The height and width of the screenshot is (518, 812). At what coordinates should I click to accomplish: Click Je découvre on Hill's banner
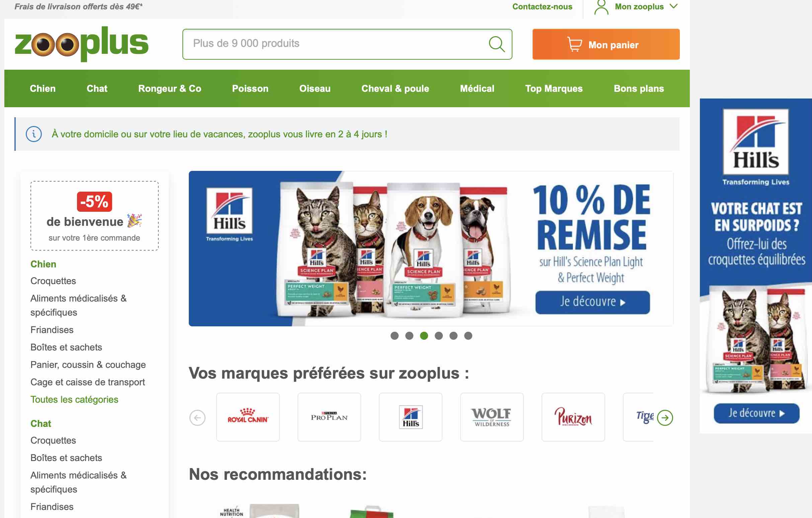point(592,302)
